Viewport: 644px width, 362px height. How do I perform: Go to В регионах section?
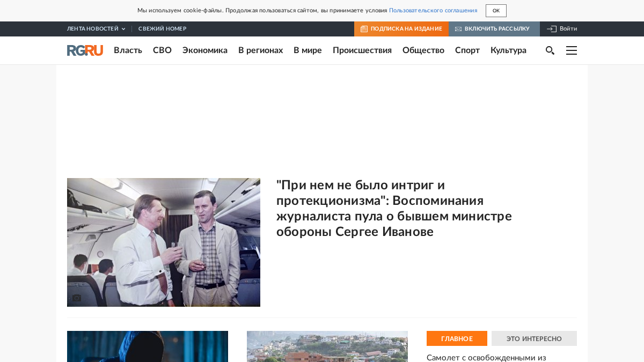coord(260,50)
